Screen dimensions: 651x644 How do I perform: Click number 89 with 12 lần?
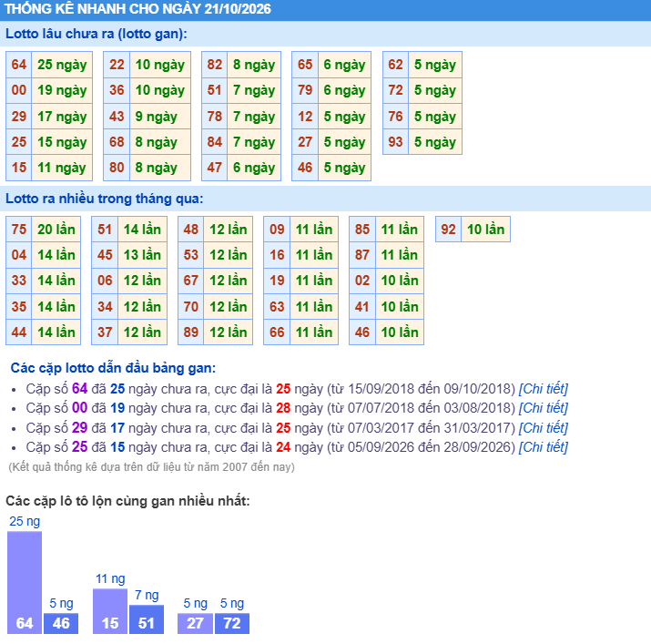pyautogui.click(x=191, y=332)
